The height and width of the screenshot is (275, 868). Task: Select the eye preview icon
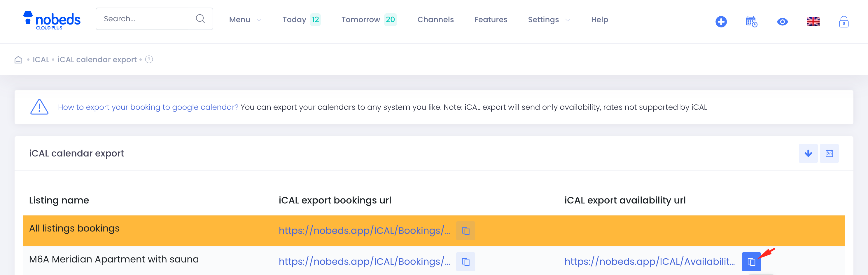click(x=783, y=21)
